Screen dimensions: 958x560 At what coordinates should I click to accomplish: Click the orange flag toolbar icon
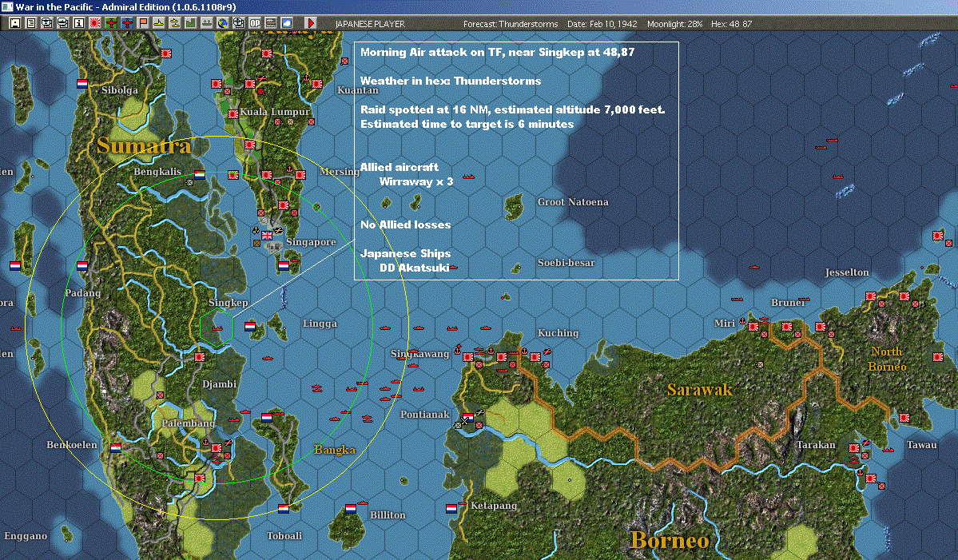click(x=143, y=23)
